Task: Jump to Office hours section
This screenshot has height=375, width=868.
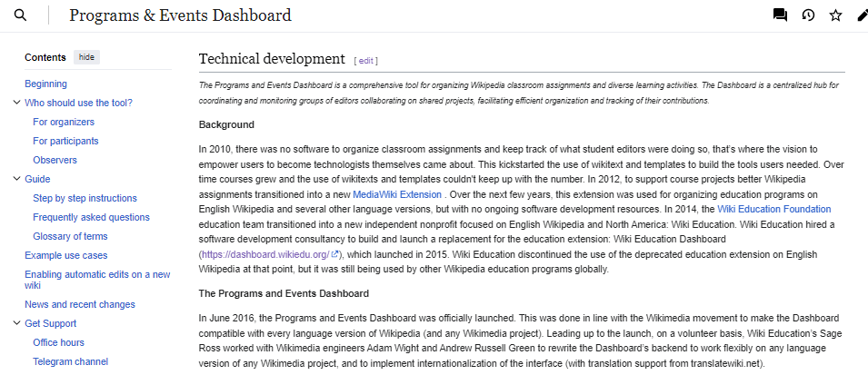Action: pyautogui.click(x=59, y=343)
